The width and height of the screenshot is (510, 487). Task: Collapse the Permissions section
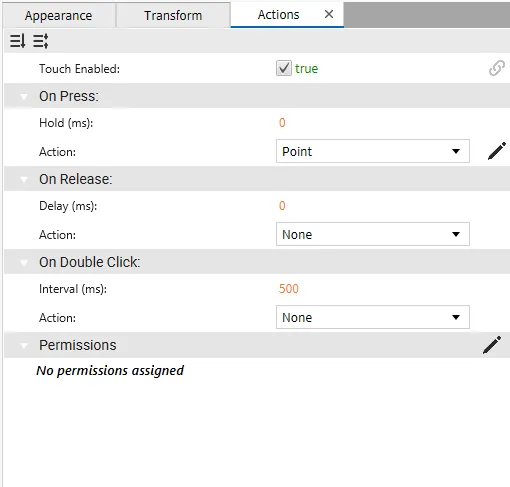coord(24,345)
